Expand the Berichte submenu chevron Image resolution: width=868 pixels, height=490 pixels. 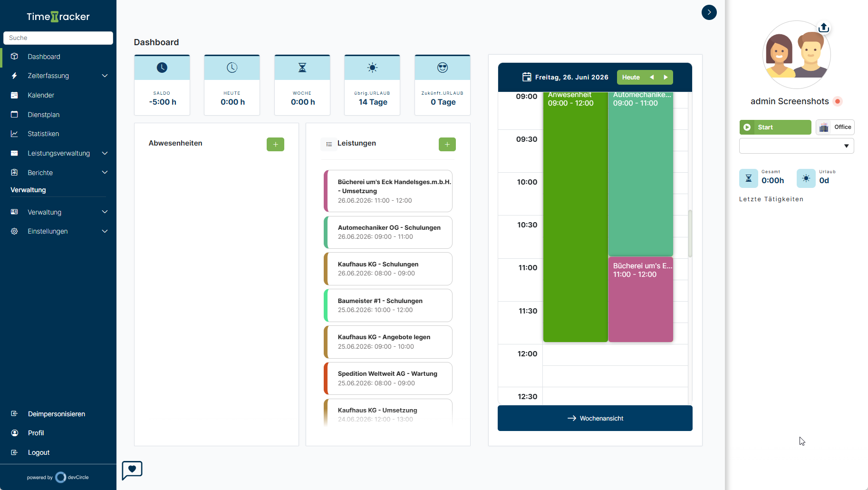pos(105,172)
